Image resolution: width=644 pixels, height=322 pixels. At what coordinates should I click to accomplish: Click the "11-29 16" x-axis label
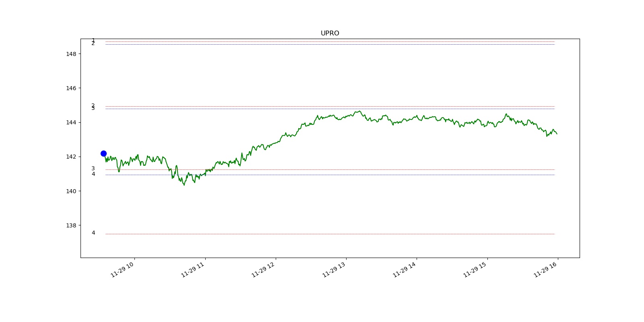(x=546, y=269)
